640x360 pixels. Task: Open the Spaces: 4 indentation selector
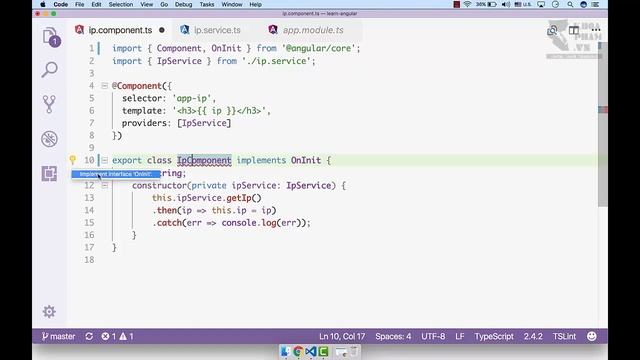[x=393, y=336]
